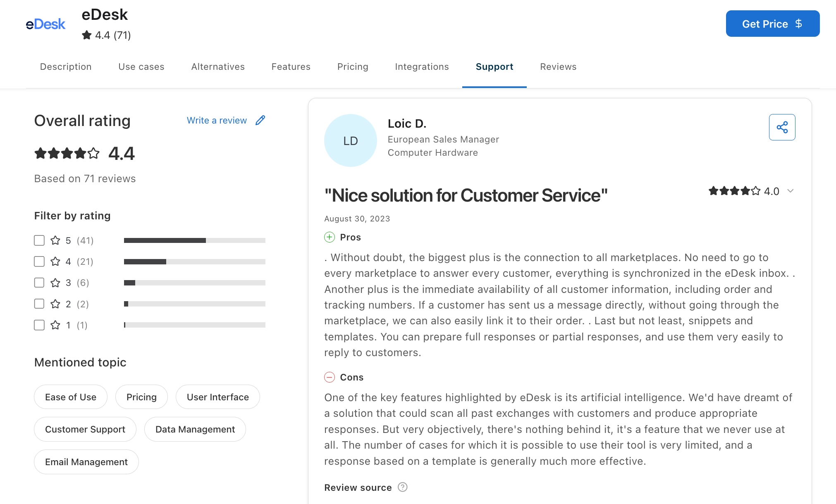Click the star icon next to 4.4 header rating
The image size is (836, 504).
coord(87,35)
